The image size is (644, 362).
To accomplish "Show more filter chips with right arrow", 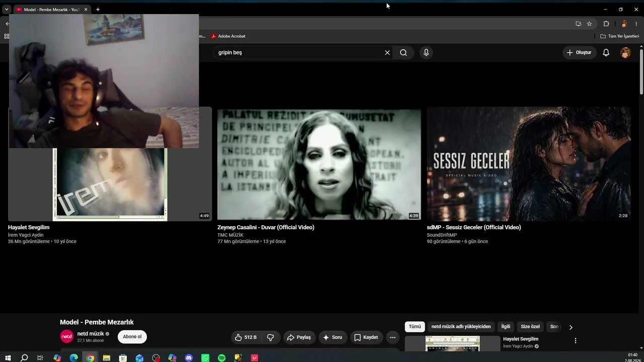I will click(x=571, y=327).
